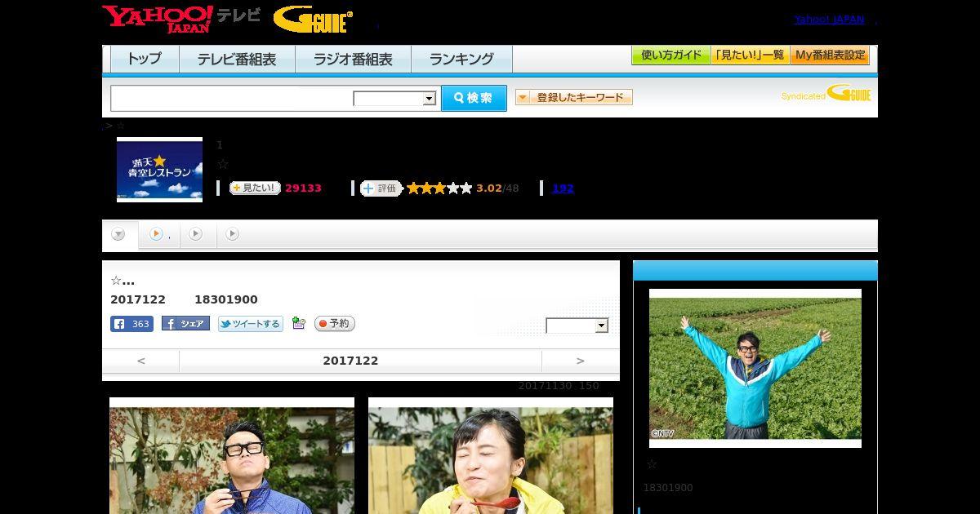Image resolution: width=980 pixels, height=514 pixels.
Task: Click the ツイートする button
Action: 251,324
